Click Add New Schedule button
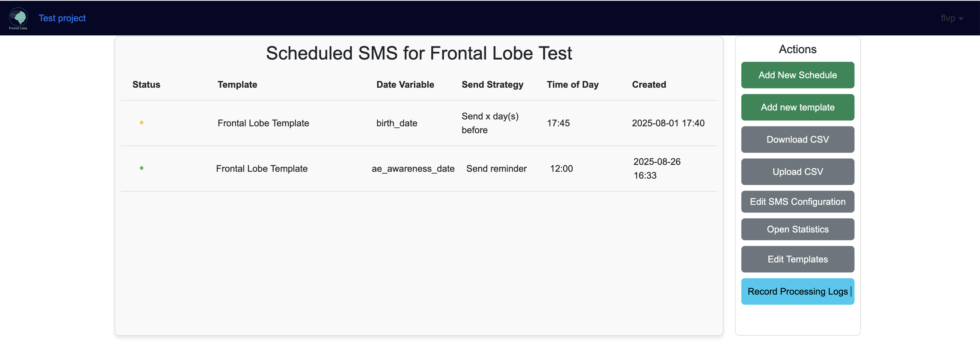The width and height of the screenshot is (980, 355). click(797, 75)
